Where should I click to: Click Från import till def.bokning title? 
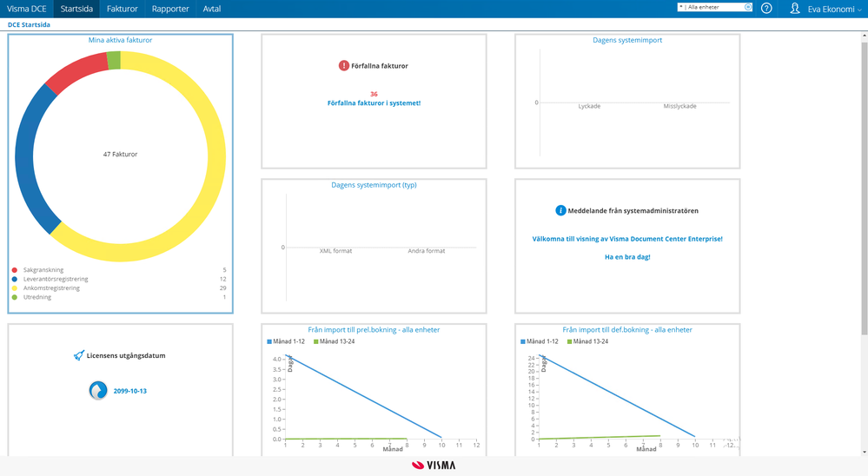[627, 330]
